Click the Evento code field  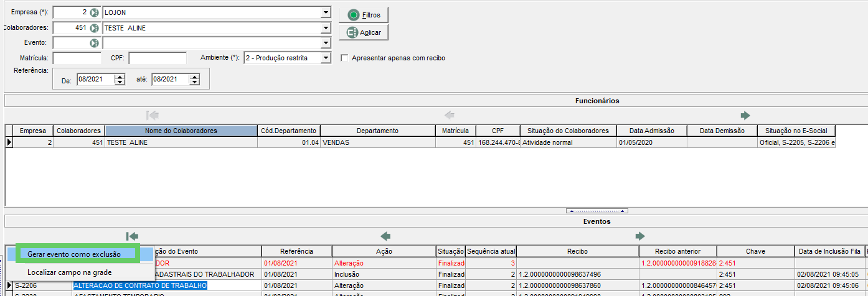(x=71, y=43)
